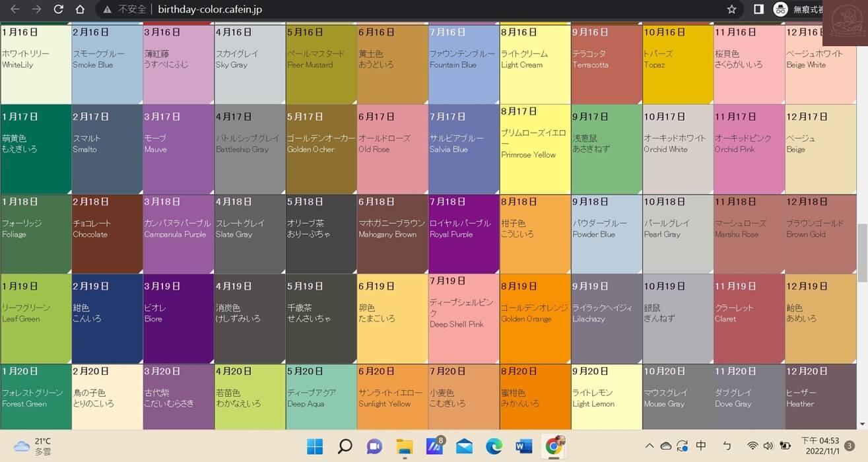Open taskbar search magnifier
The width and height of the screenshot is (868, 462).
[345, 447]
